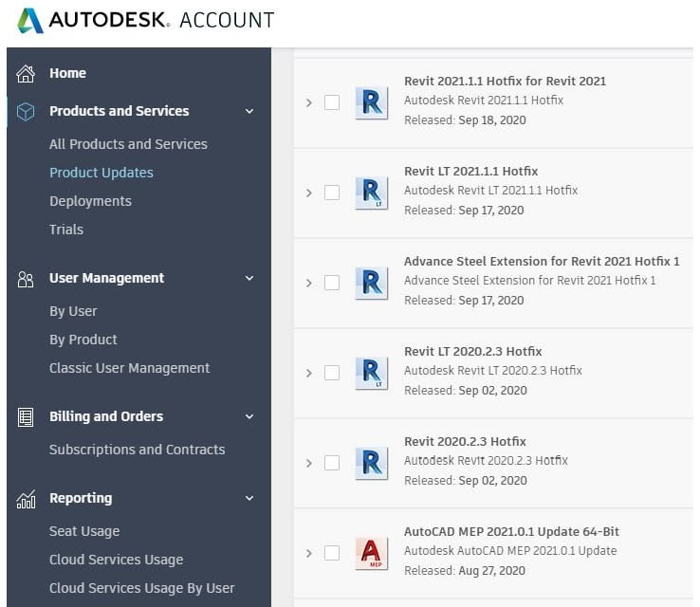Check the Revit 2021.1.1 Hotfix checkbox

[332, 102]
